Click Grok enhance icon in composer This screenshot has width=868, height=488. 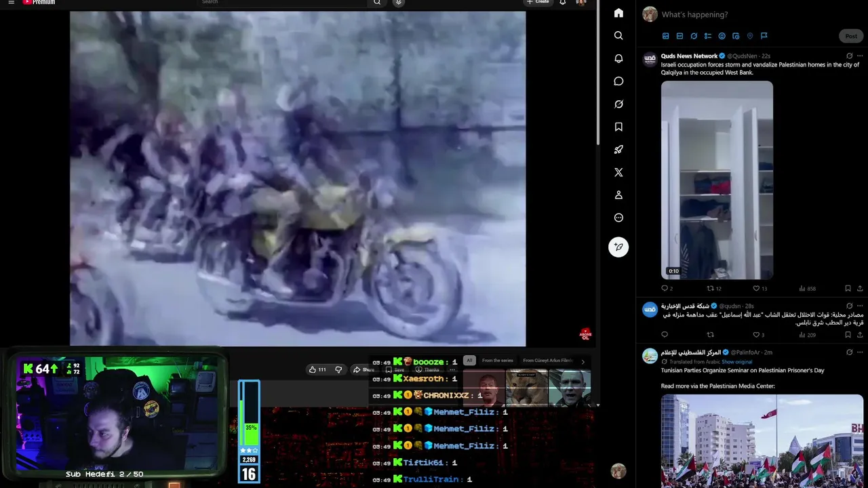tap(694, 36)
